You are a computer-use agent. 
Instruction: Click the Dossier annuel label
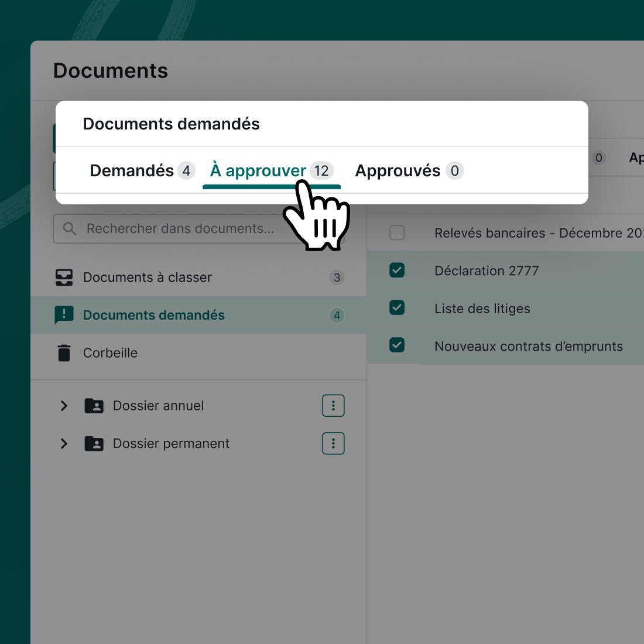(x=158, y=406)
